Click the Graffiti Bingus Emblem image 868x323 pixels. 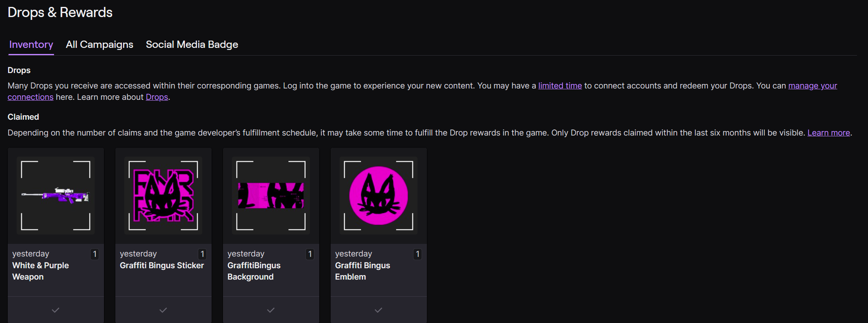(x=379, y=196)
